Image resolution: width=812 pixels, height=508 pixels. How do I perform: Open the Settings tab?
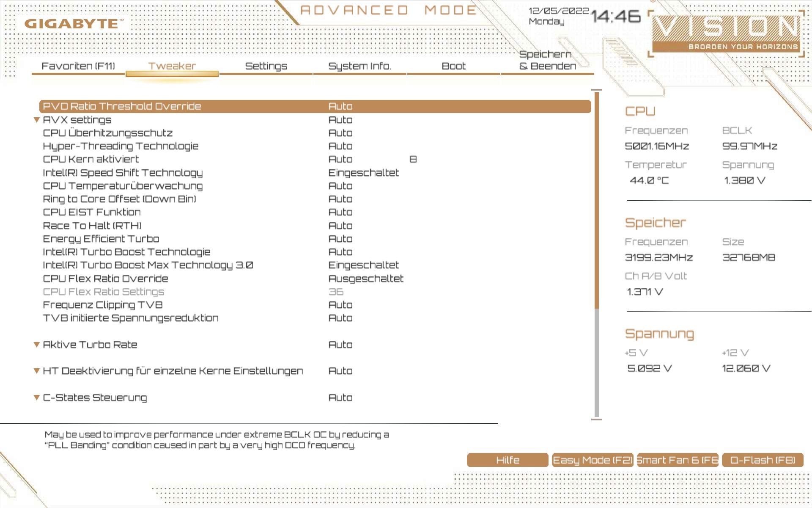point(266,66)
